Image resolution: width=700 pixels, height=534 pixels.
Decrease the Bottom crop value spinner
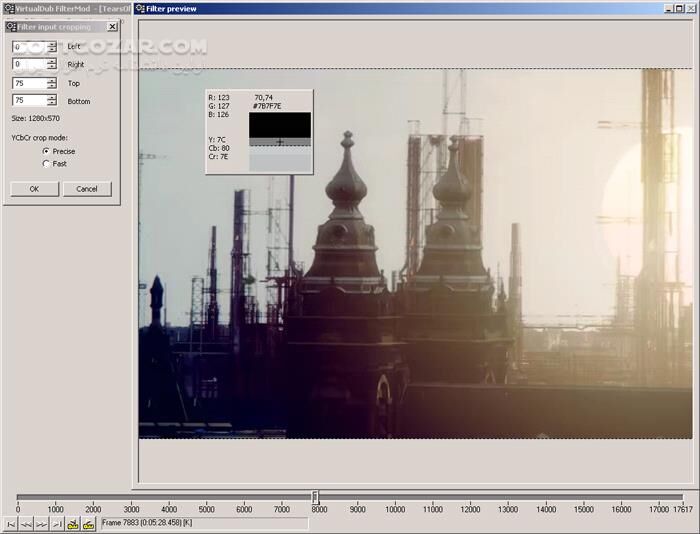[52, 104]
